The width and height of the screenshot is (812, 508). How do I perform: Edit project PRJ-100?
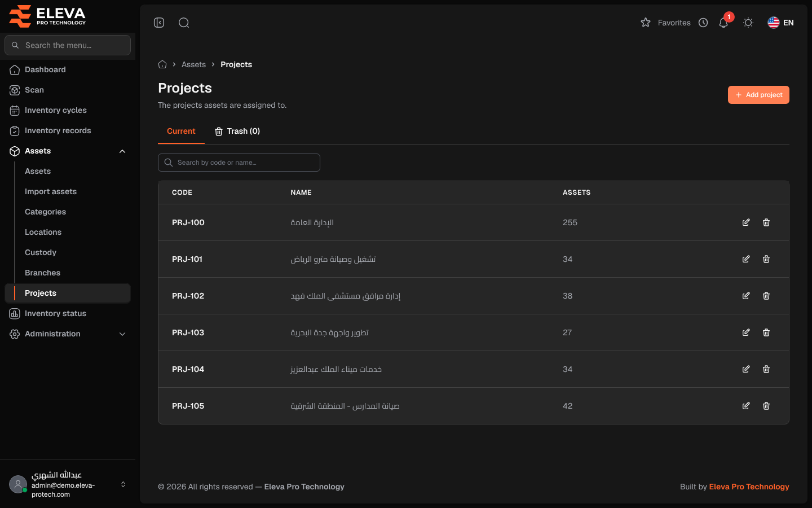click(746, 222)
